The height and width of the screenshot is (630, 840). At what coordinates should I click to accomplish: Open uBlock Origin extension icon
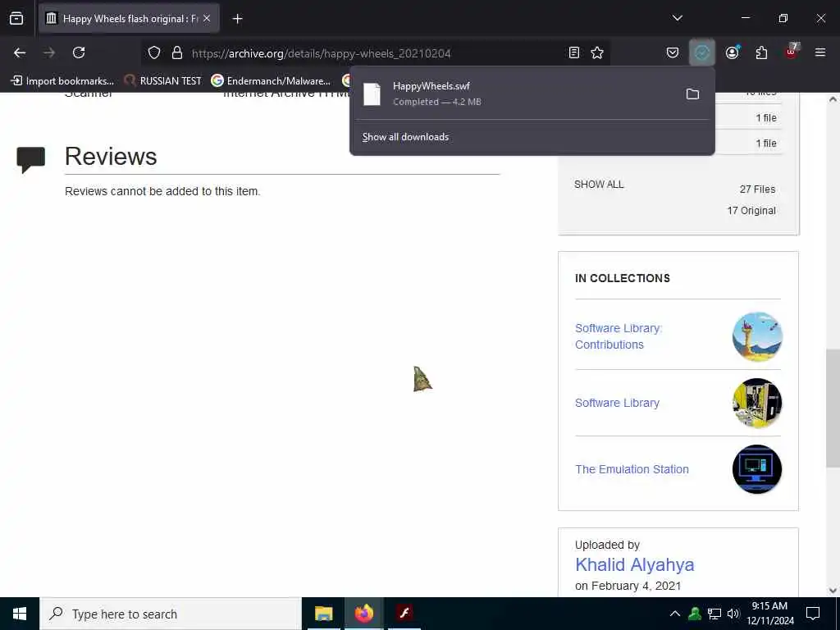(x=792, y=52)
